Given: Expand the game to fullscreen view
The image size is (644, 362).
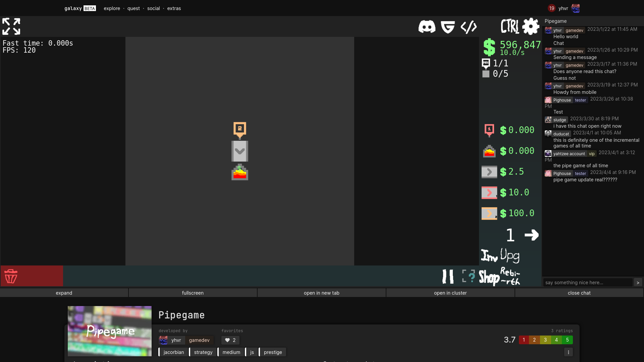Looking at the screenshot, I should point(193,293).
